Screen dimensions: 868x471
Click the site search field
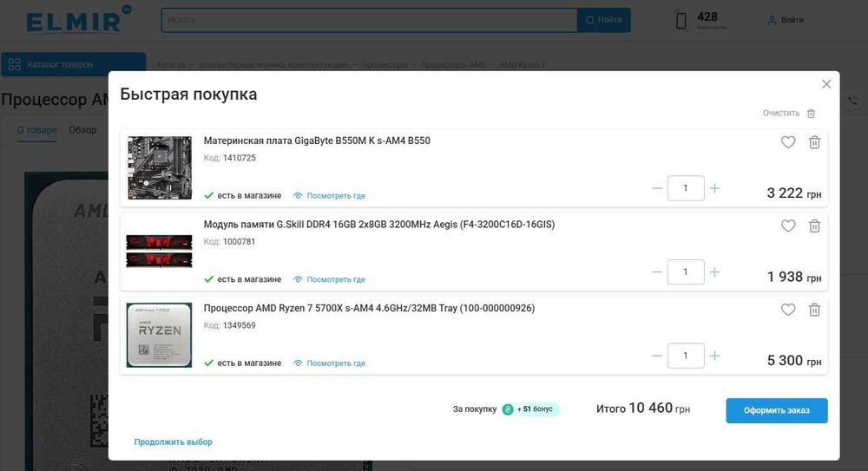point(369,20)
